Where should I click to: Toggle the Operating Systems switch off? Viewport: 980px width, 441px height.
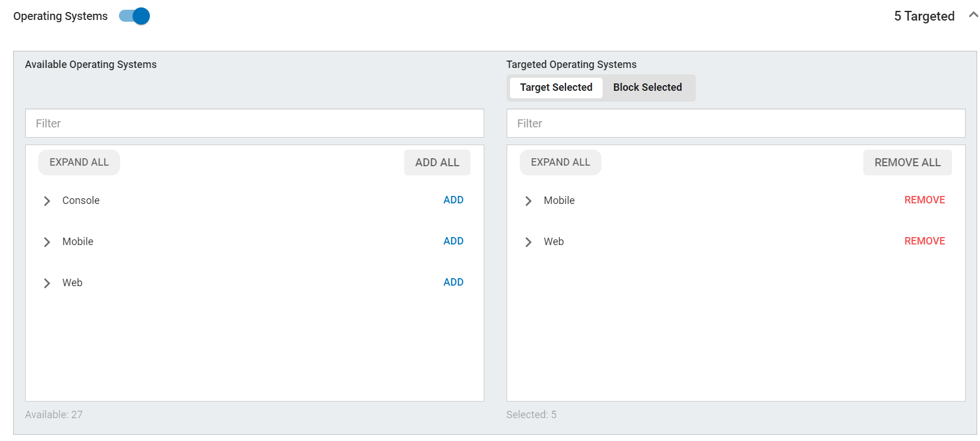point(134,16)
